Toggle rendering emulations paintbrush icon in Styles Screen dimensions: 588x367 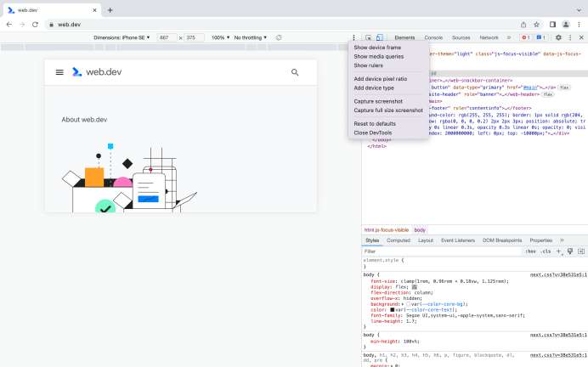click(570, 251)
